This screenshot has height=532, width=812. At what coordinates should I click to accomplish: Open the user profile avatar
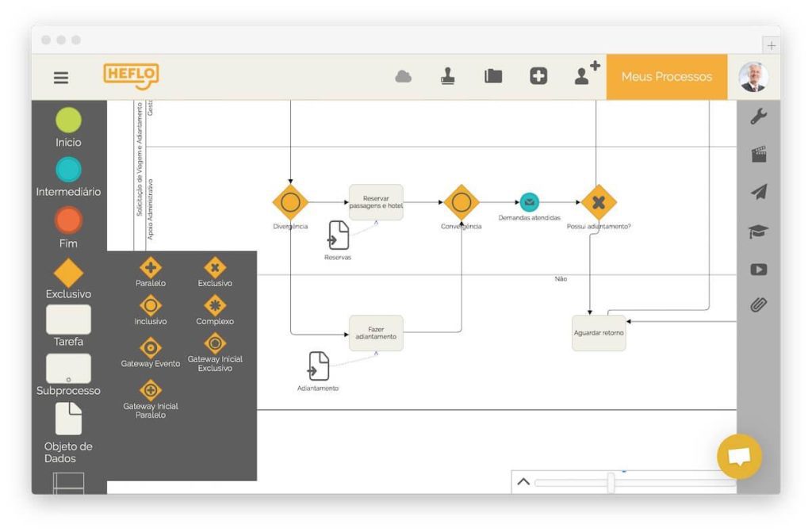pyautogui.click(x=753, y=77)
